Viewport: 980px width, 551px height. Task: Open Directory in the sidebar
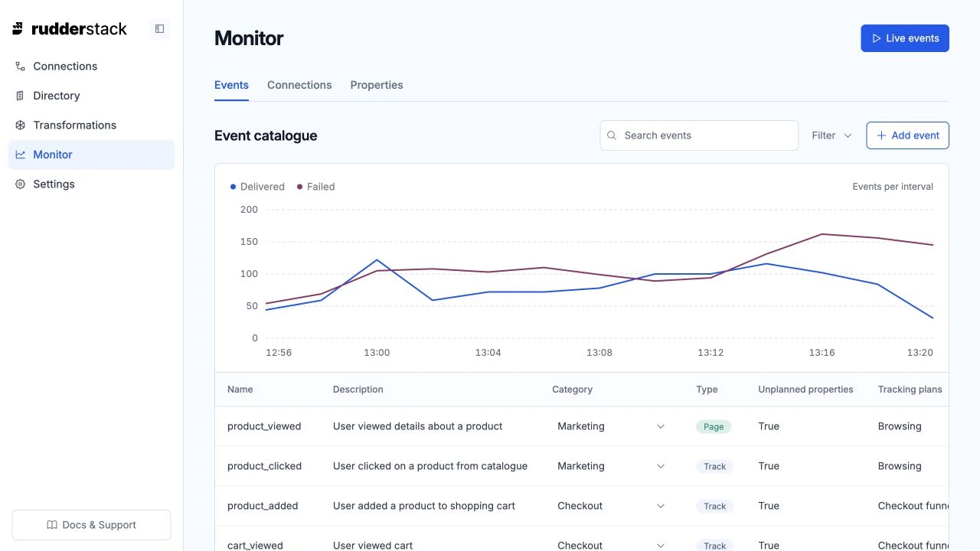tap(91, 96)
